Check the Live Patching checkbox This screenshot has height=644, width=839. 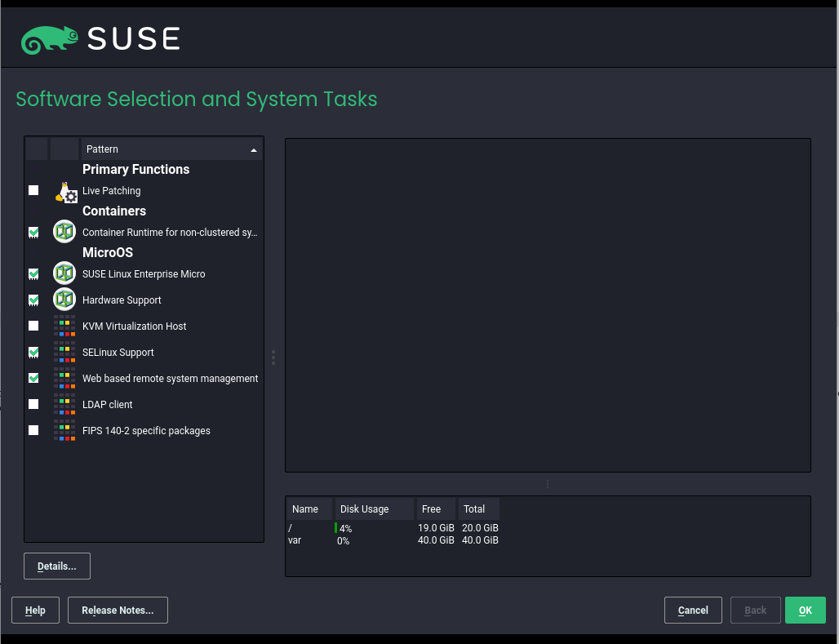click(33, 190)
